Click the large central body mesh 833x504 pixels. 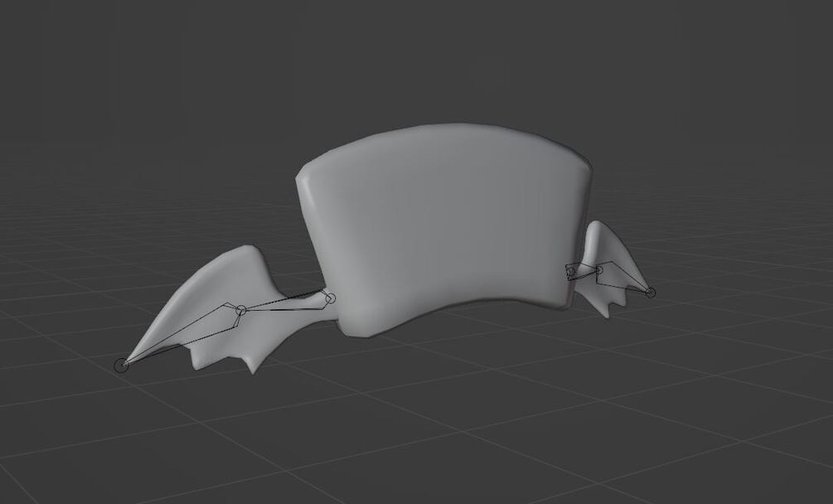point(446,228)
